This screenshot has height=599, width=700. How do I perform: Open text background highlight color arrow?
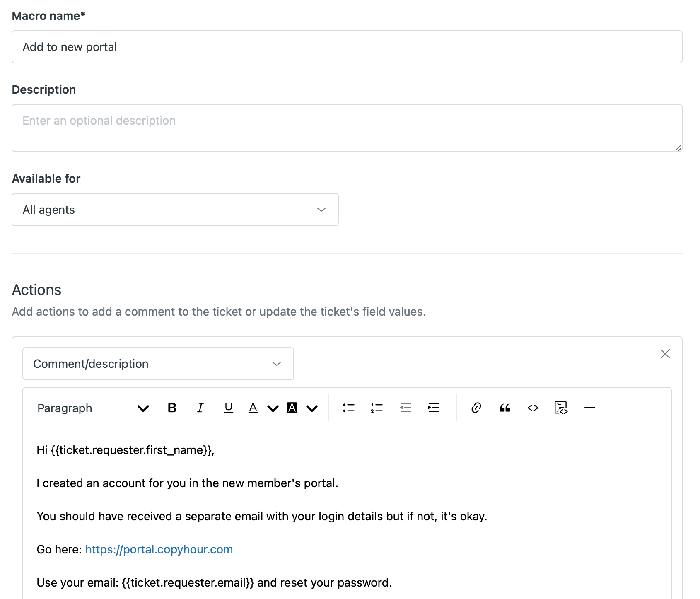pos(312,408)
